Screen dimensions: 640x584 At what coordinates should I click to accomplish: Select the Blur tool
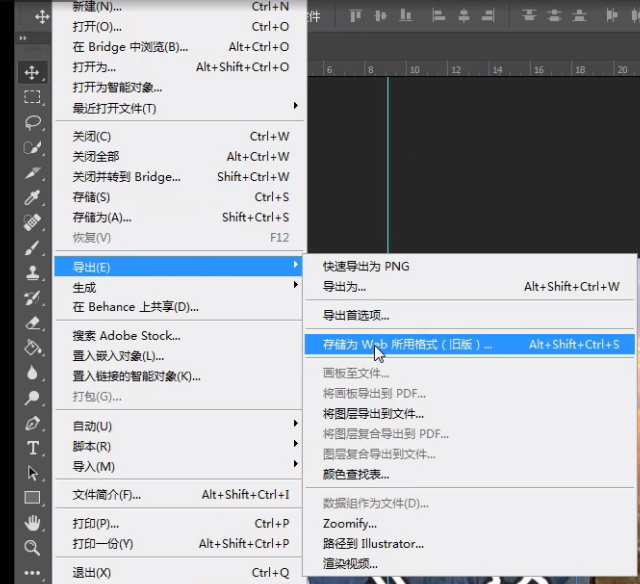32,373
